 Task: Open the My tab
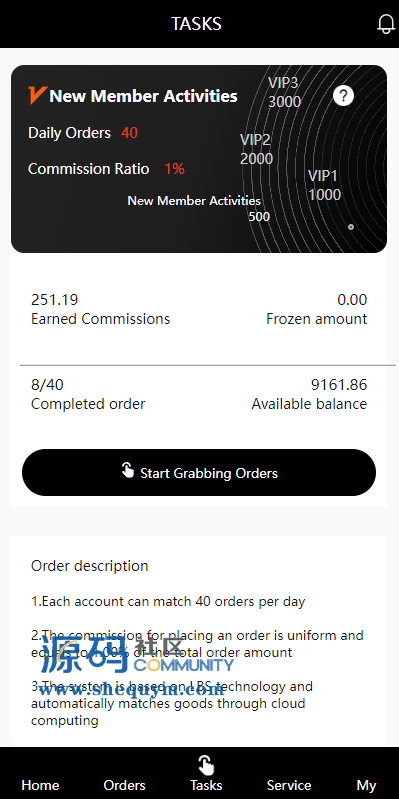click(x=366, y=785)
